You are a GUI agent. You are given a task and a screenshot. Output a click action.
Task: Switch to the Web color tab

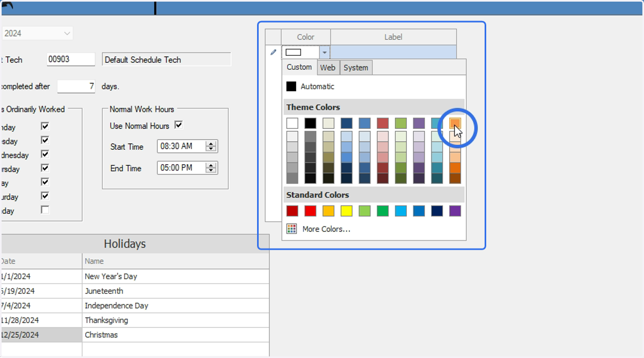pyautogui.click(x=328, y=68)
